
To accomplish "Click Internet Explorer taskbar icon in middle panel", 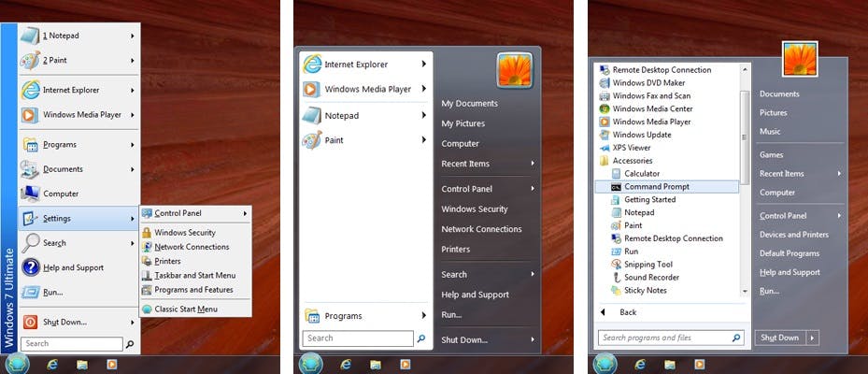I will point(347,364).
